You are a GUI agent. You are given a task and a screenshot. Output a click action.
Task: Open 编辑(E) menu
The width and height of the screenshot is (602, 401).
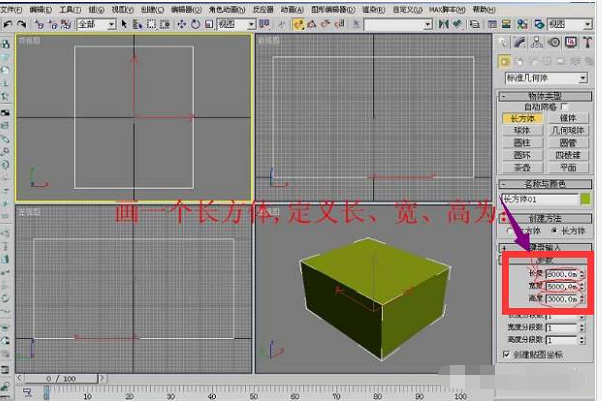tap(41, 9)
